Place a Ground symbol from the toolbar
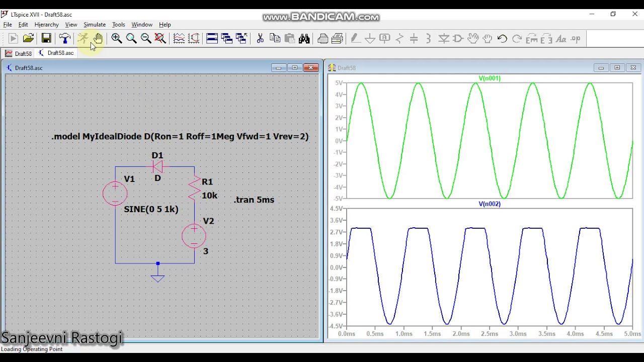This screenshot has width=644, height=362. [x=370, y=38]
